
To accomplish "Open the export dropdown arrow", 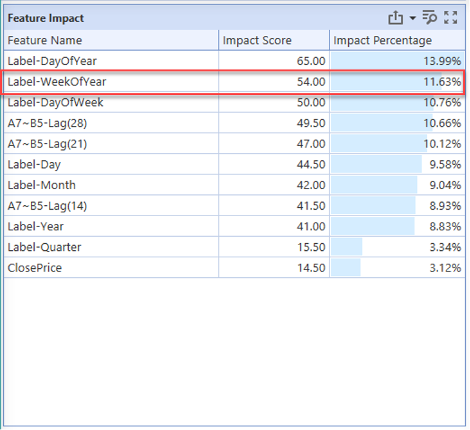I will point(413,18).
